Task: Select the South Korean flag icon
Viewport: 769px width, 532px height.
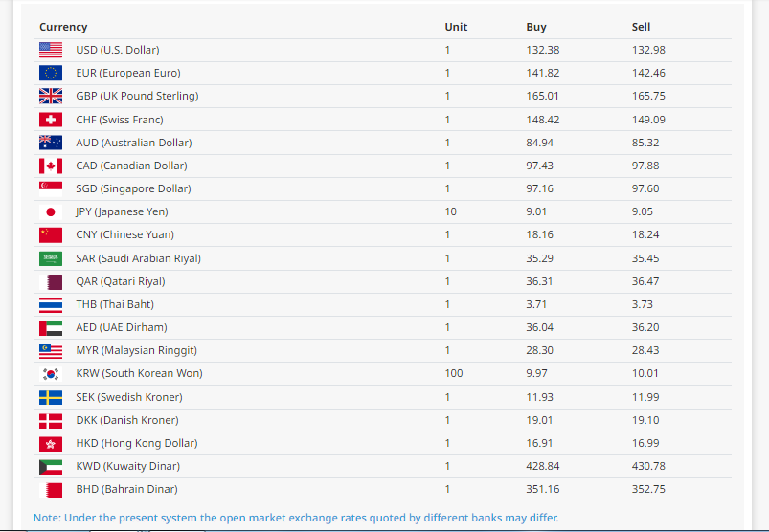Action: 51,374
